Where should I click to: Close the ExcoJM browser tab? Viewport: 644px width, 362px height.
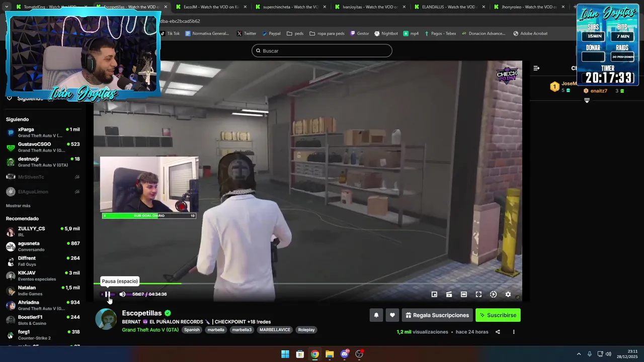tap(245, 7)
